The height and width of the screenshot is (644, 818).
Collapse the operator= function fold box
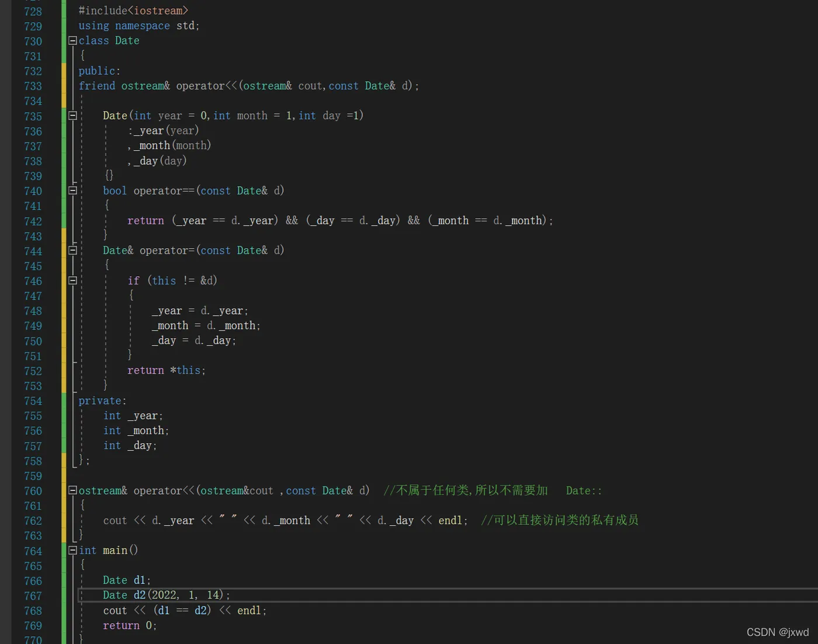tap(72, 250)
